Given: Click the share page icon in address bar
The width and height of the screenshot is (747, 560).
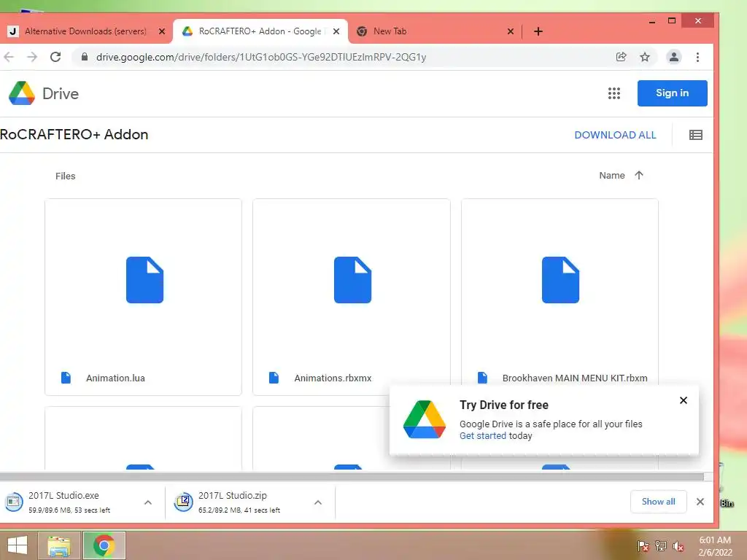Looking at the screenshot, I should (x=622, y=57).
